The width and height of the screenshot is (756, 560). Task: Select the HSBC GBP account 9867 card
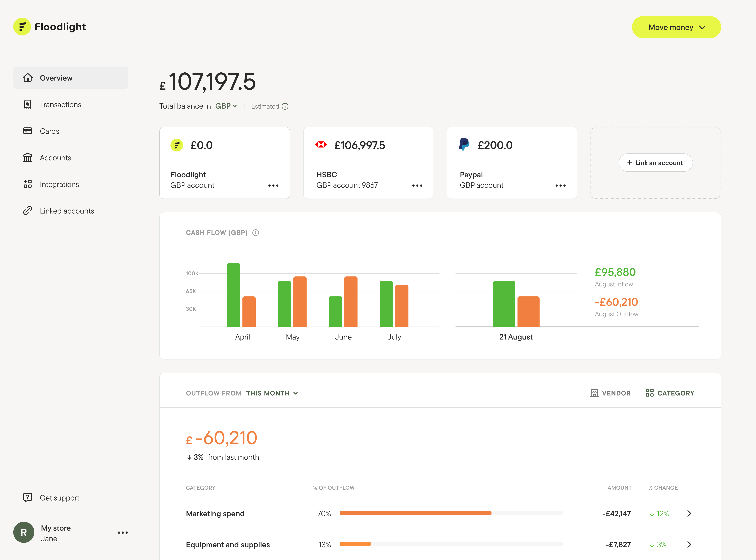point(368,163)
